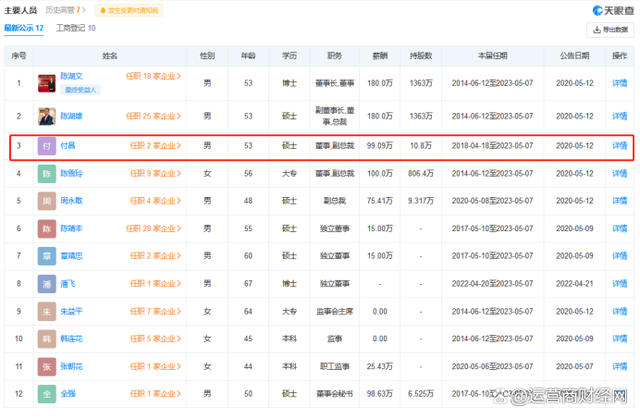Click the purple 付 avatar icon
Viewport: 640px width, 419px height.
(47, 146)
